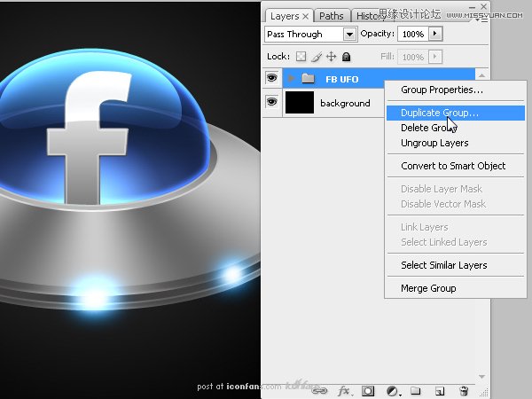Viewport: 532px width, 399px height.
Task: Create a new layer icon
Action: 439,390
